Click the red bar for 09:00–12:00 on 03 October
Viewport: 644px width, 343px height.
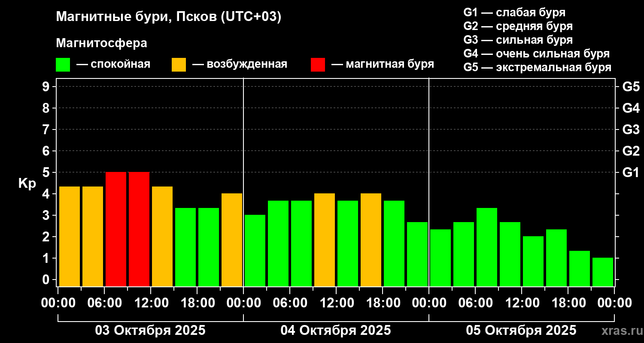(x=139, y=229)
